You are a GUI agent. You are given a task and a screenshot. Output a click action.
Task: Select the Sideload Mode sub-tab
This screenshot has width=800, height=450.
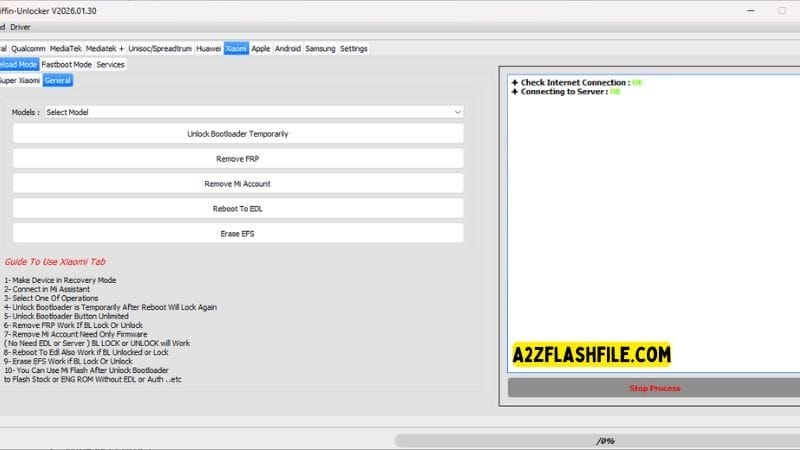(x=19, y=64)
